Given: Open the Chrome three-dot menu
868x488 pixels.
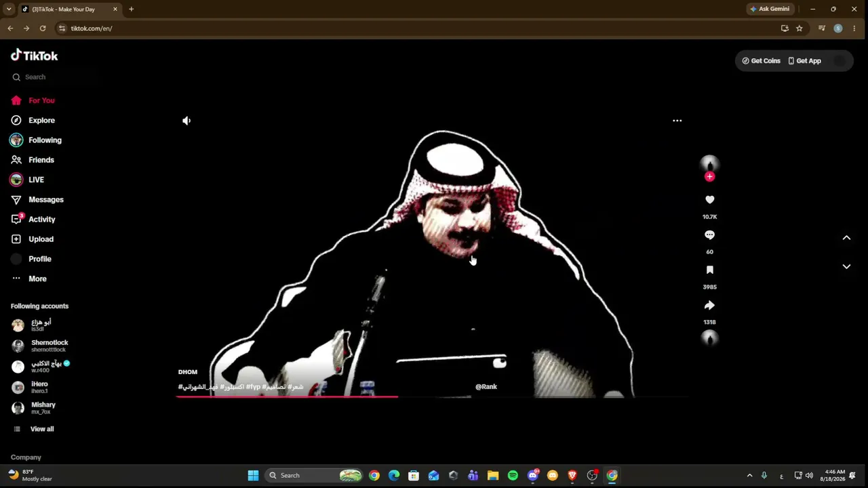Looking at the screenshot, I should coord(854,28).
